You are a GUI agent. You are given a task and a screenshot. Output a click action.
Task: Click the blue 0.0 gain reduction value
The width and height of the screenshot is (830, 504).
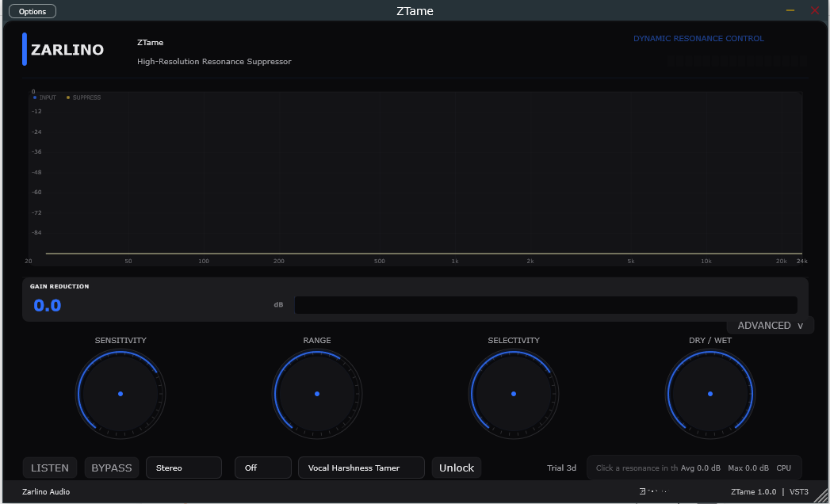click(48, 305)
